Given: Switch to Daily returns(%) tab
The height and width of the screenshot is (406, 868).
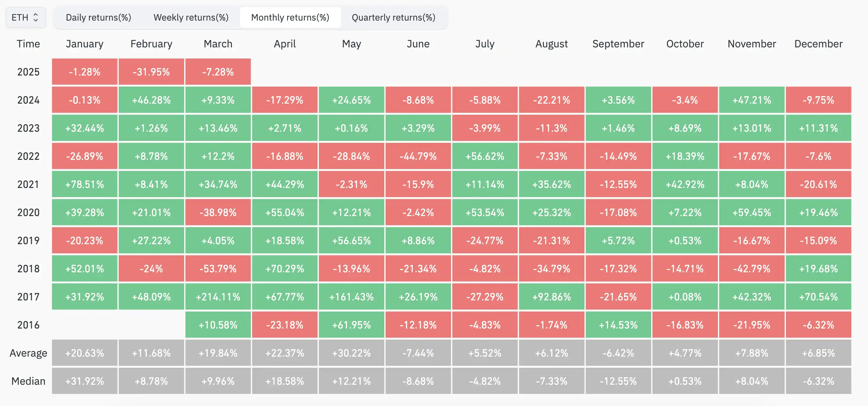Looking at the screenshot, I should point(98,17).
